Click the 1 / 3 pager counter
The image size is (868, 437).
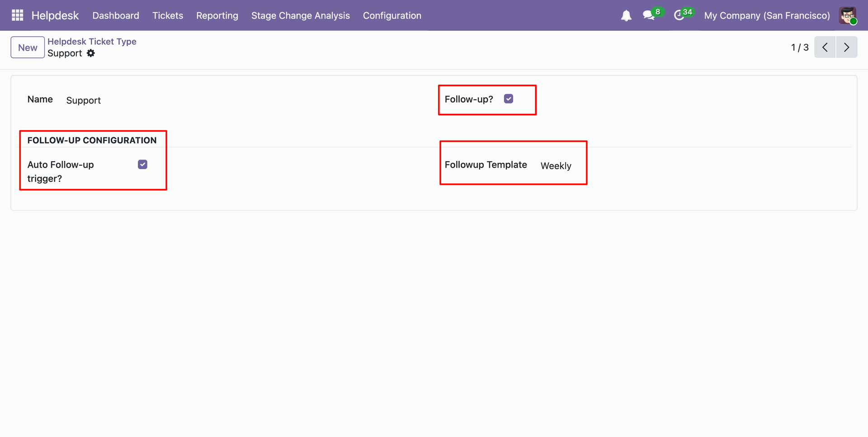pos(800,47)
